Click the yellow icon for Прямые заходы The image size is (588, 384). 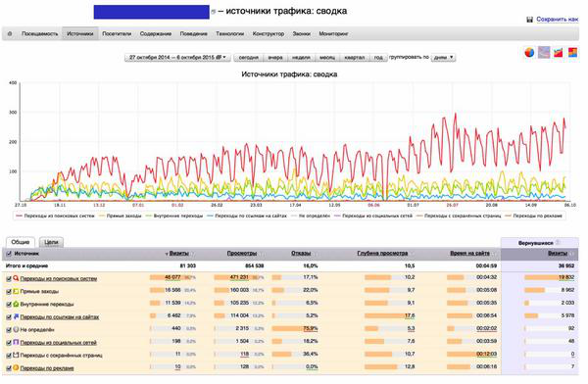pyautogui.click(x=16, y=291)
